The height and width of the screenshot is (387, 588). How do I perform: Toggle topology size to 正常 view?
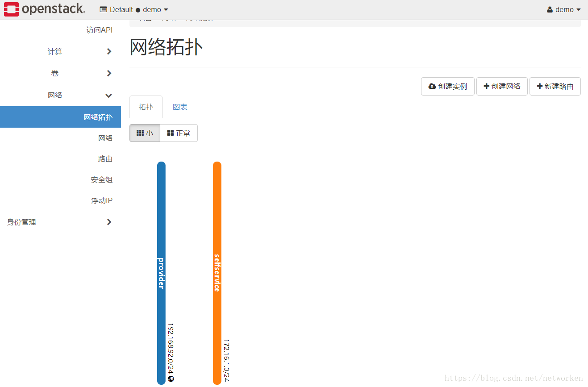point(179,133)
